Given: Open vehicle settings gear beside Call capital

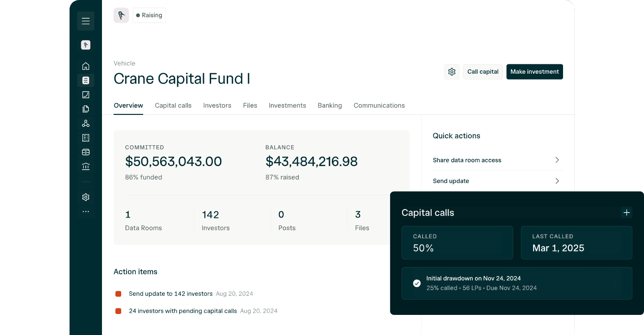Looking at the screenshot, I should (x=452, y=72).
